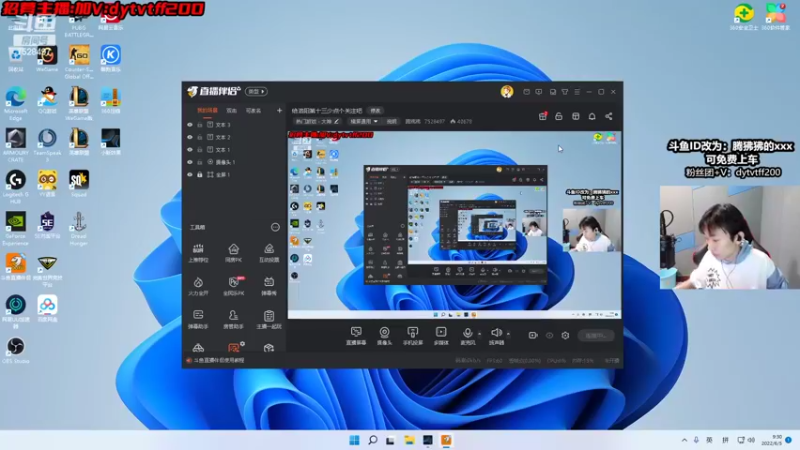The width and height of the screenshot is (800, 450).
Task: Open the 主播一起玩 clipboard tool
Action: 269,319
